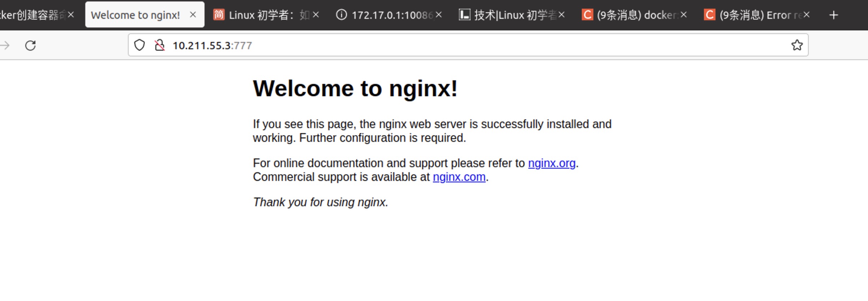The image size is (868, 301).
Task: Click the address bar showing 10.211.55.3:777
Action: [x=434, y=45]
